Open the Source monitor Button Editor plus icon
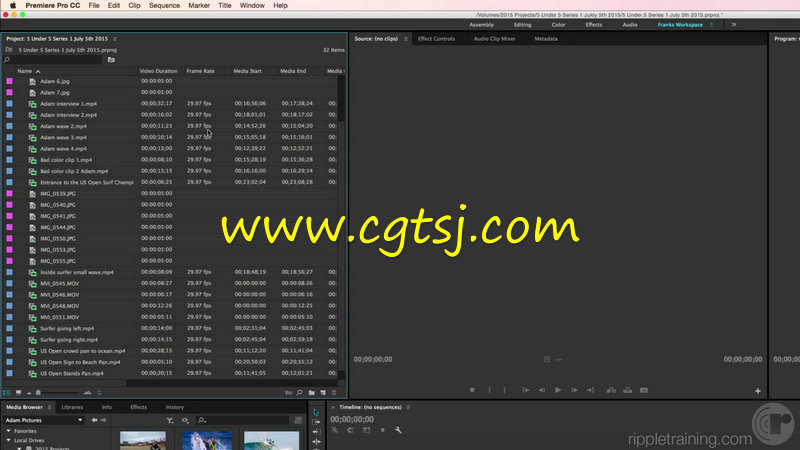 coord(758,391)
